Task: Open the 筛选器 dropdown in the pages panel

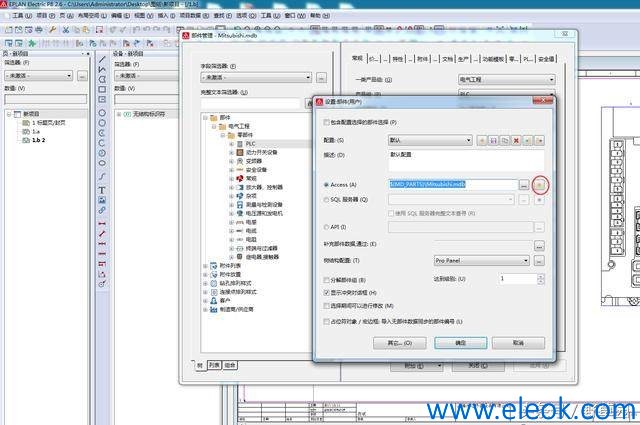Action: [x=39, y=76]
